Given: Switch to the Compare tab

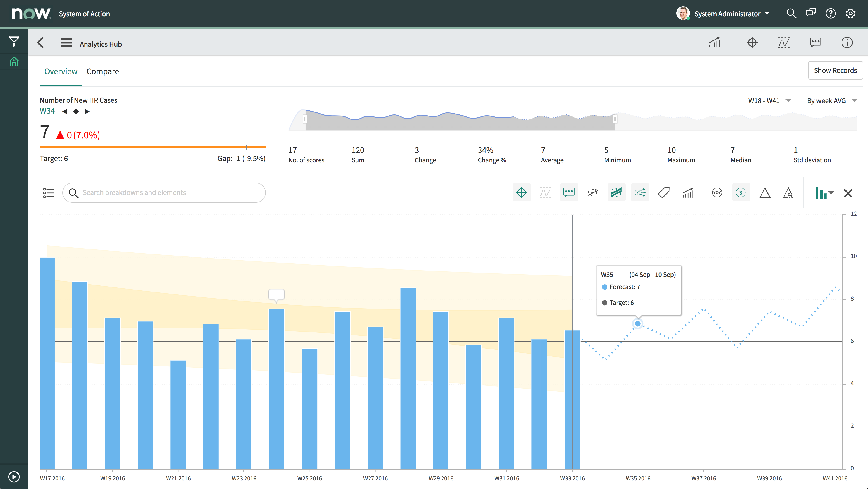Looking at the screenshot, I should 103,71.
